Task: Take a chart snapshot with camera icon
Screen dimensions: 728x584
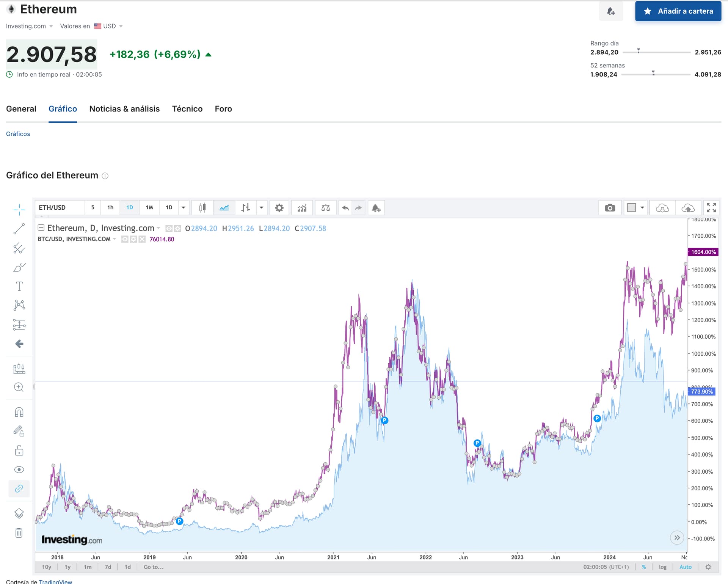Action: [x=610, y=208]
